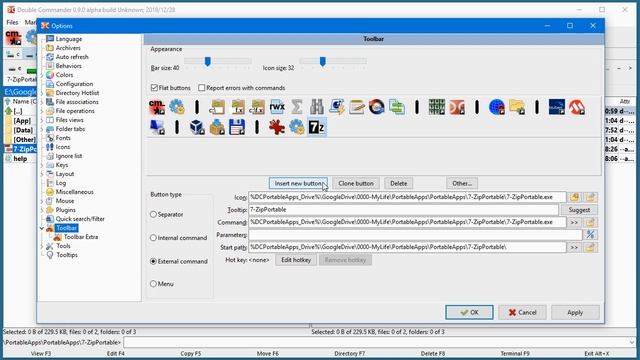Select the rwx permissions toolbar icon

click(x=277, y=107)
